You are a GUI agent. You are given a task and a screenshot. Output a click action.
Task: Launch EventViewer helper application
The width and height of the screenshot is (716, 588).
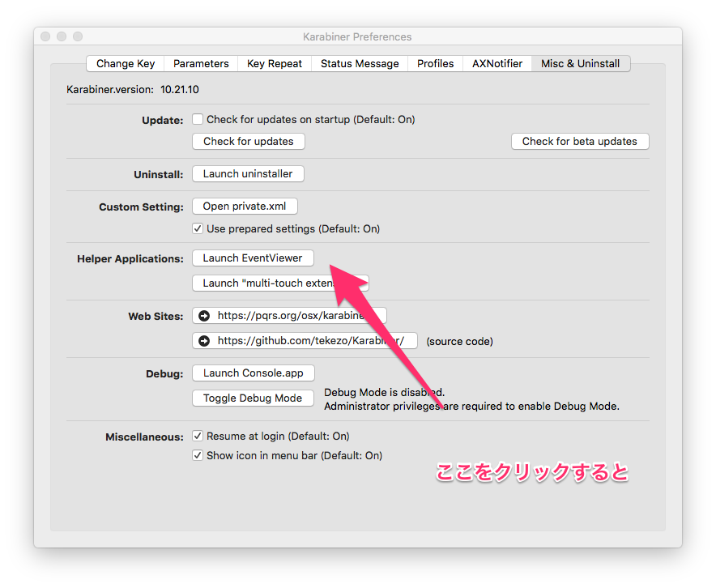(x=253, y=258)
